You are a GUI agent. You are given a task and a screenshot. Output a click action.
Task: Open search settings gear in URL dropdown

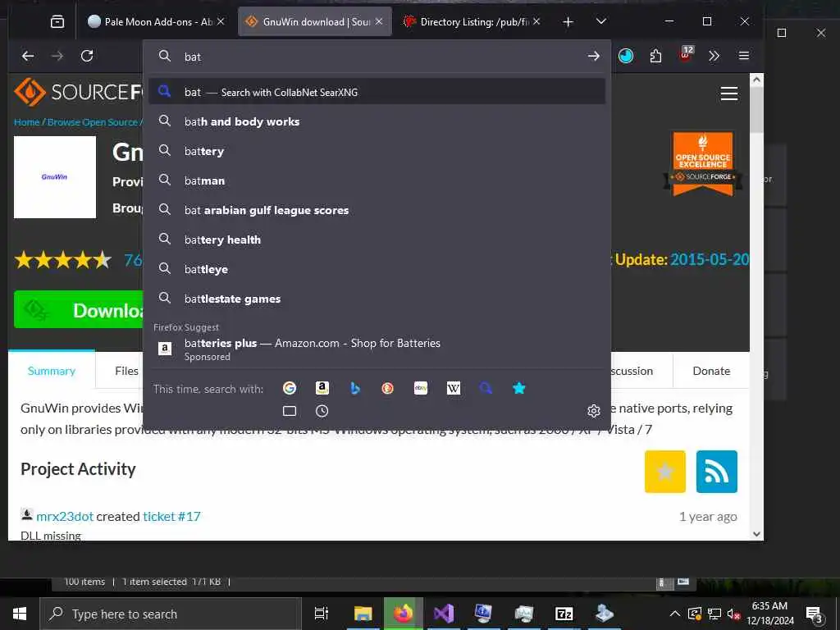click(x=594, y=411)
